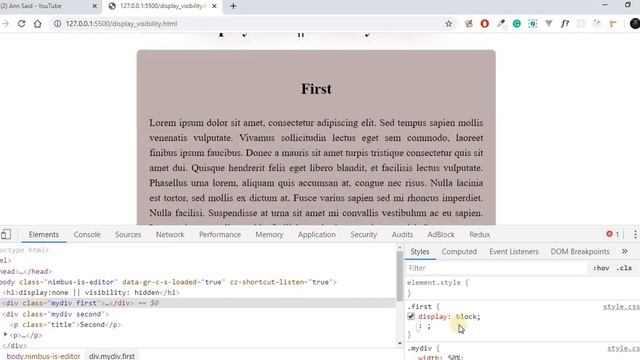This screenshot has width=640, height=360.
Task: Open a new browser tab
Action: coord(233,6)
